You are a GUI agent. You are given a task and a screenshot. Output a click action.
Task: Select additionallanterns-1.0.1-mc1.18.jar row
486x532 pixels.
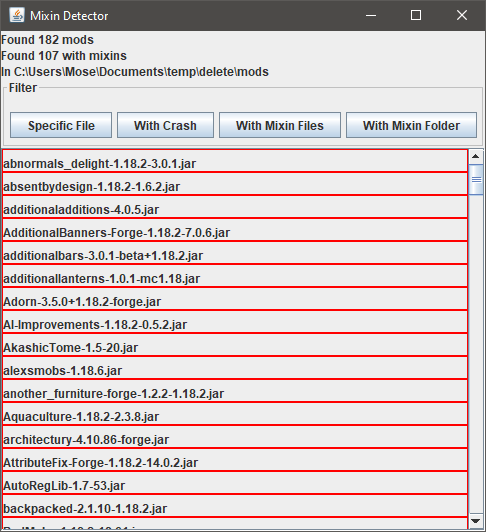click(235, 276)
